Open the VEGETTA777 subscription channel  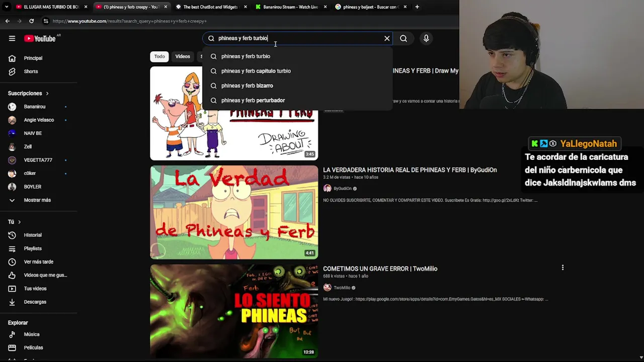[x=39, y=160]
